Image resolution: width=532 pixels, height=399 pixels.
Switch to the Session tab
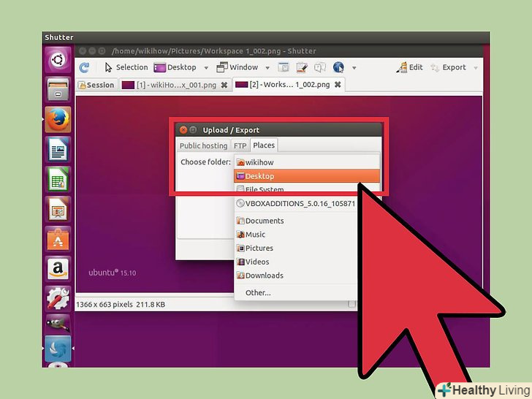coord(96,85)
